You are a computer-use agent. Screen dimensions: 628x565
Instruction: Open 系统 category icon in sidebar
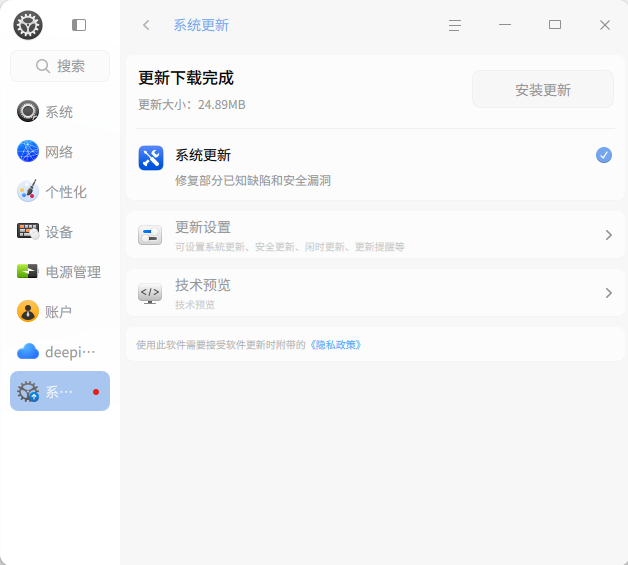pos(28,111)
